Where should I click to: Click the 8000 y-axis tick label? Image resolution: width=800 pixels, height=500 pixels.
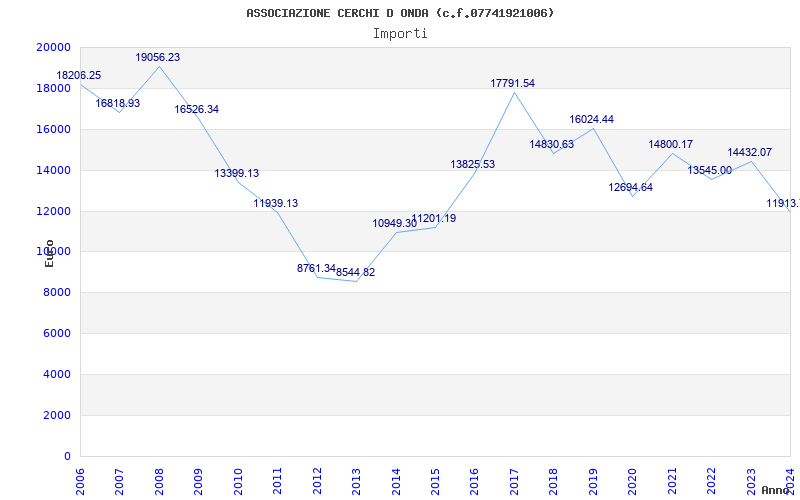point(57,293)
